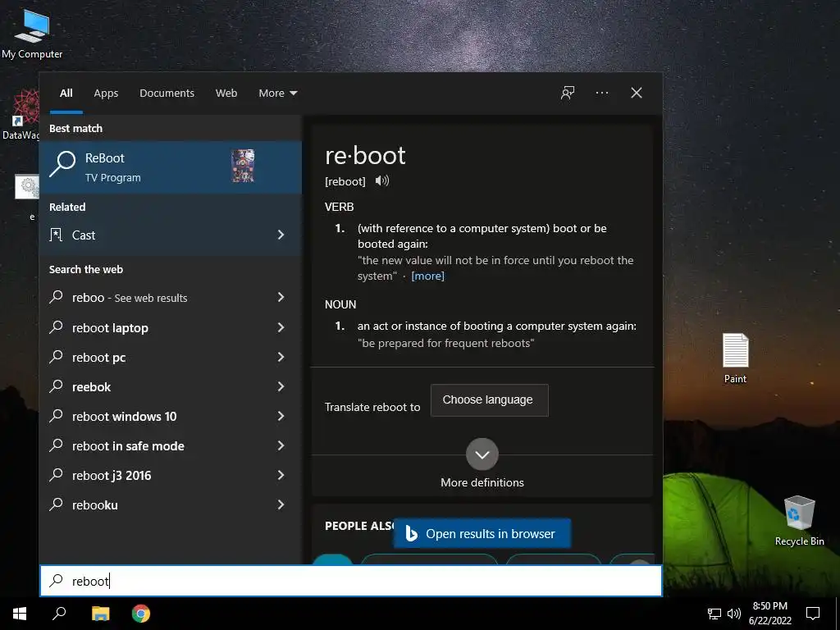The width and height of the screenshot is (840, 630).
Task: Expand the reboot pc suggestion arrow
Action: 281,357
